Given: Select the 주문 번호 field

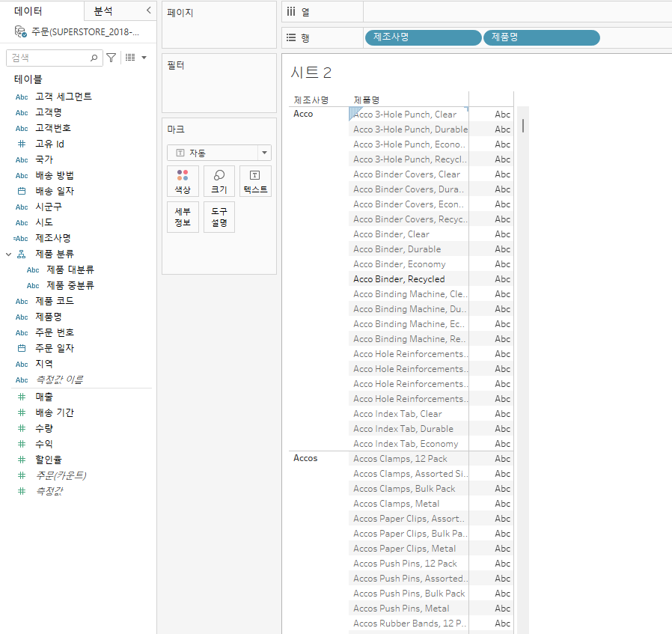Looking at the screenshot, I should click(x=55, y=332).
